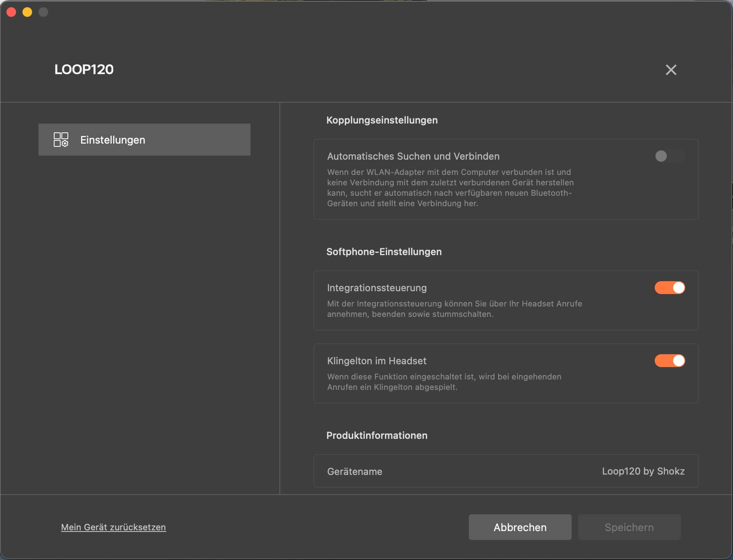The image size is (733, 560).
Task: Click the red window close button
Action: (x=11, y=12)
